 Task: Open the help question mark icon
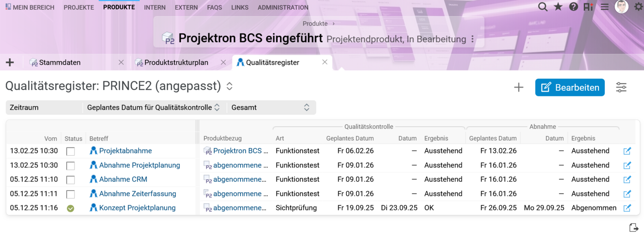[573, 7]
